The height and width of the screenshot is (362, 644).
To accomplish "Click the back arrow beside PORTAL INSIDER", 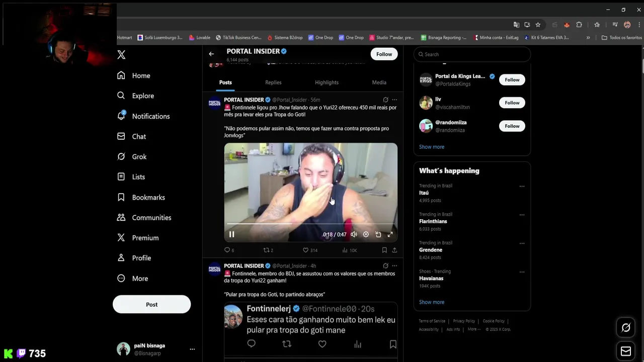I will pos(211,54).
